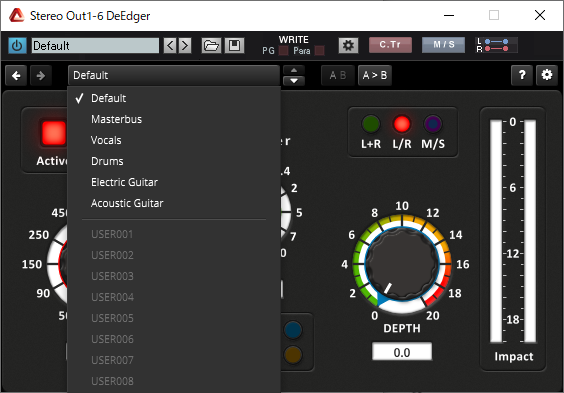Select the M/S channel mode light

point(433,124)
